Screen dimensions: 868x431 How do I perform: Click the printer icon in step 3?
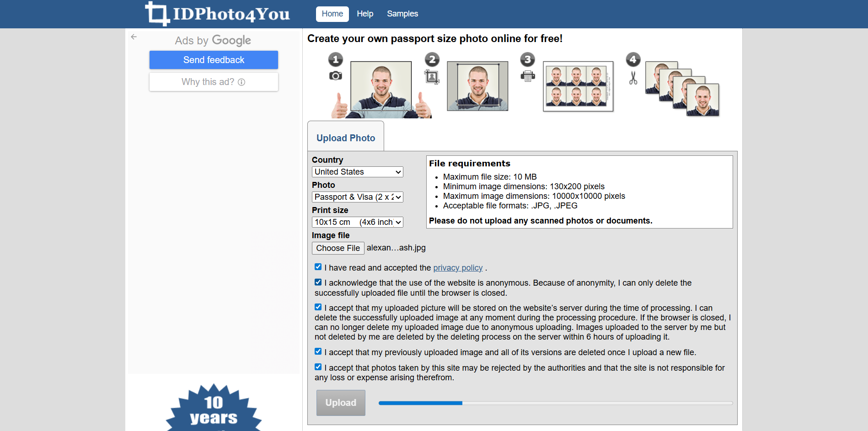[527, 76]
